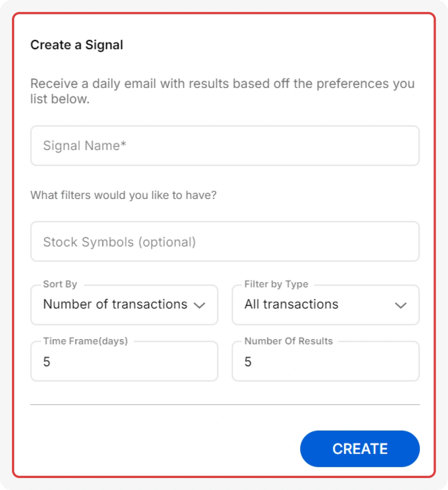Click the horizontal divider above CREATE

[225, 404]
